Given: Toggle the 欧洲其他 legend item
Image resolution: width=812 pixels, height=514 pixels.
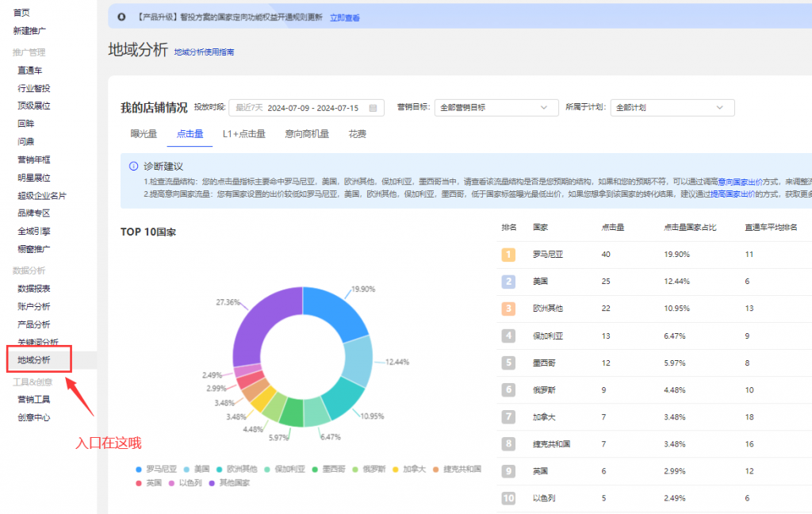Looking at the screenshot, I should tap(236, 469).
